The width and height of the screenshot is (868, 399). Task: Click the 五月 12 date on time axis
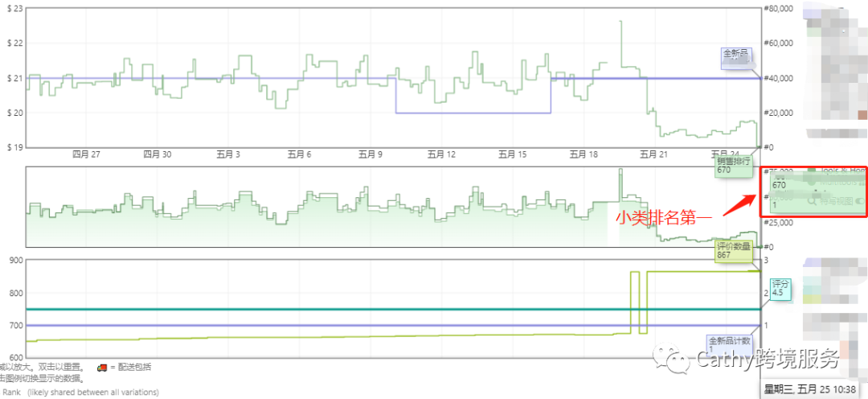click(x=441, y=154)
